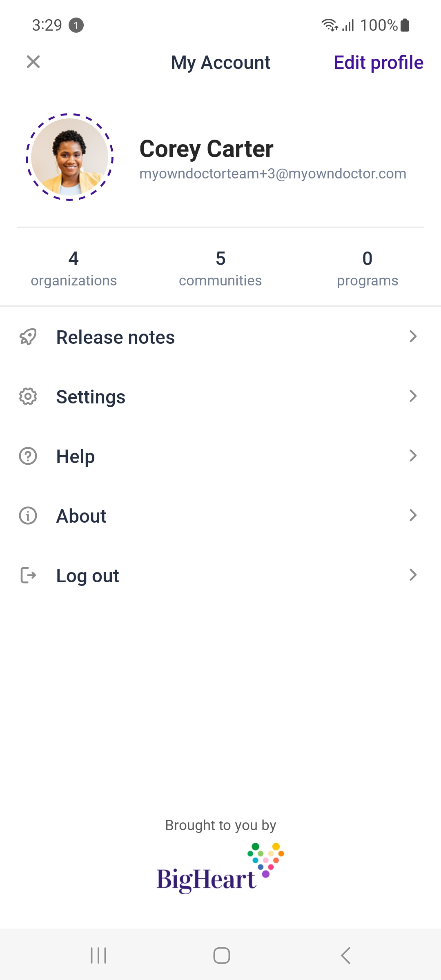Open the About menu item
Image resolution: width=441 pixels, height=980 pixels.
coord(220,516)
